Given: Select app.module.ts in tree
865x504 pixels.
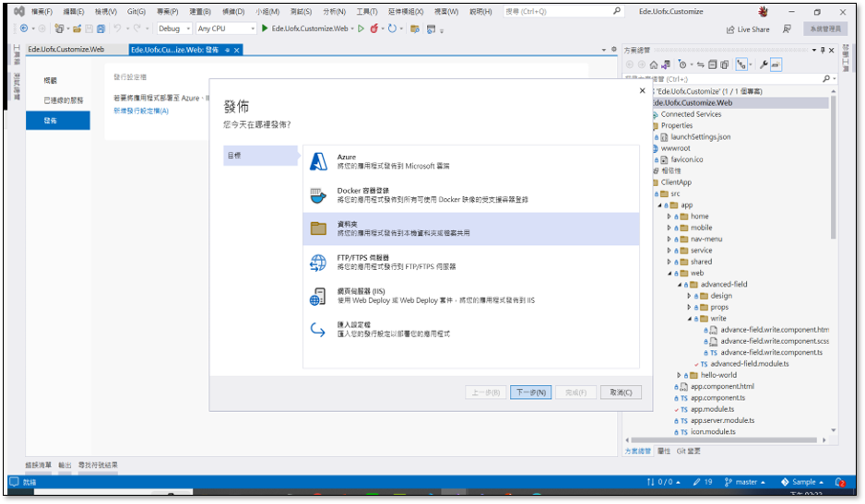Looking at the screenshot, I should [712, 410].
